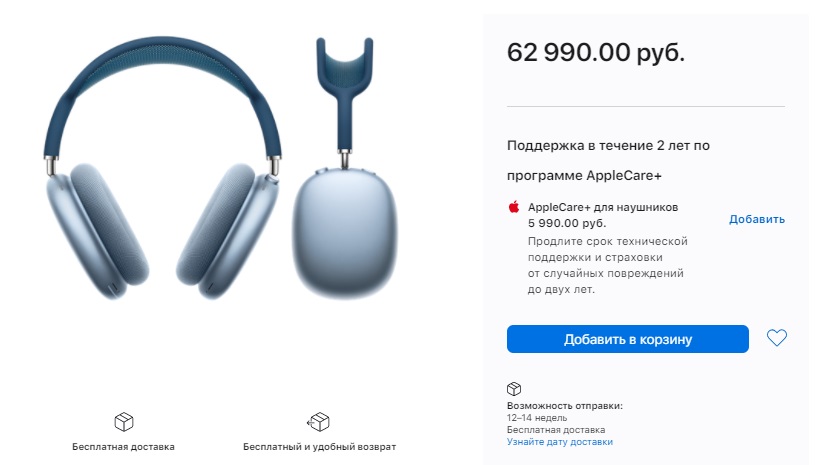Viewport: 821px width, 465px height.
Task: Click the 62 990.00 руб. price
Action: pos(595,52)
